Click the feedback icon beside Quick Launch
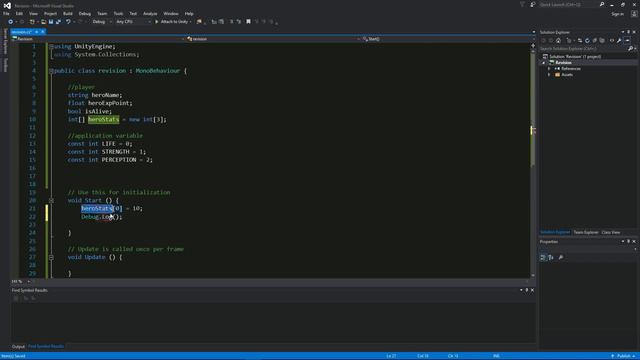Screen dimensions: 640x360 (x=533, y=4)
